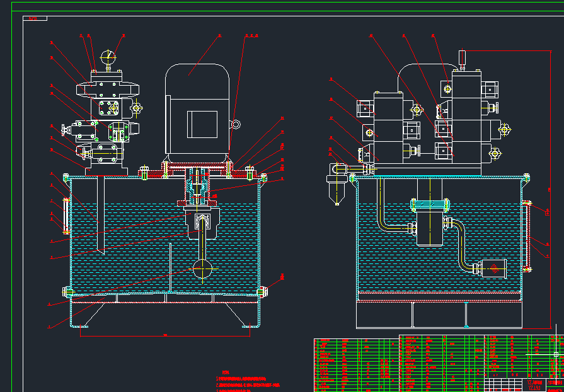The image size is (564, 392).
Task: Select the small drawing number box at the frame's top-left corner
Action: (35, 18)
